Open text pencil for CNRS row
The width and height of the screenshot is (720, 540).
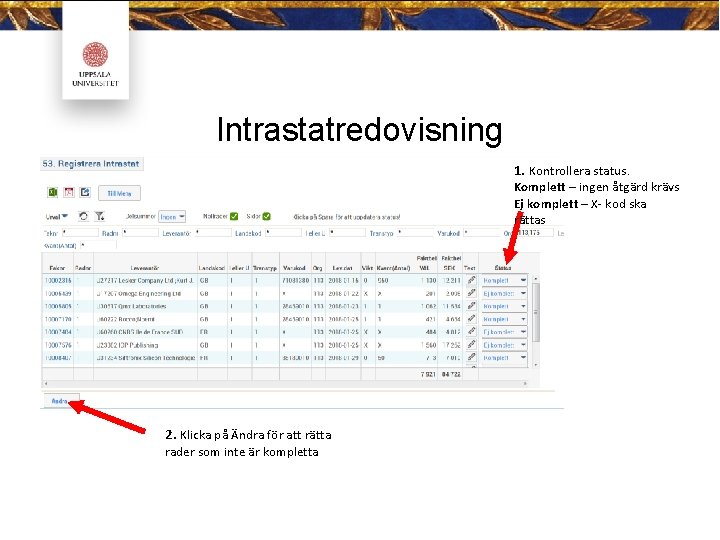click(x=471, y=331)
